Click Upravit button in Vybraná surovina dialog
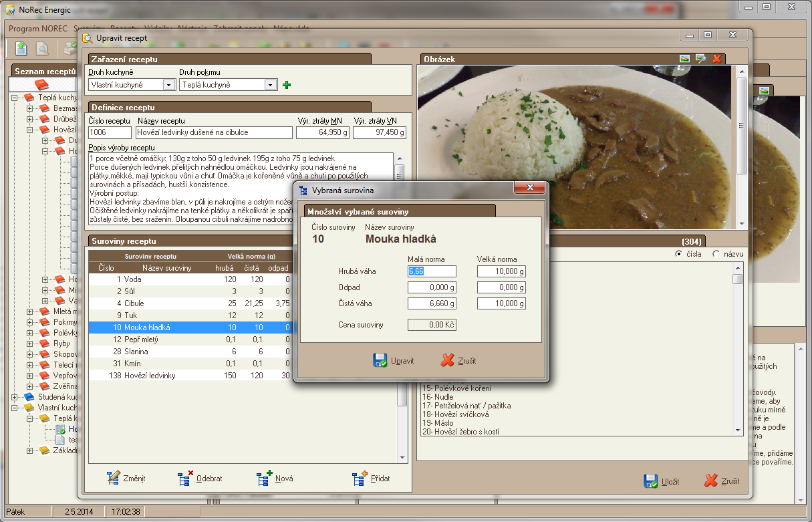 394,361
